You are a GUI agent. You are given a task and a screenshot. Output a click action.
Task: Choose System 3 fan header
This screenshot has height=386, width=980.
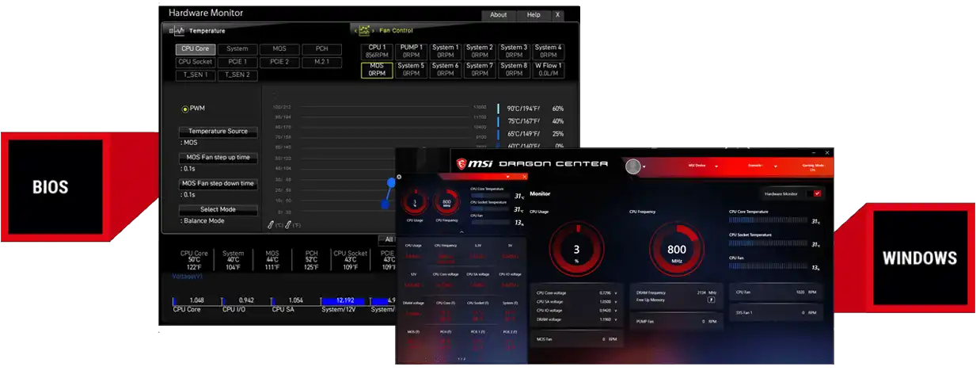[x=513, y=52]
